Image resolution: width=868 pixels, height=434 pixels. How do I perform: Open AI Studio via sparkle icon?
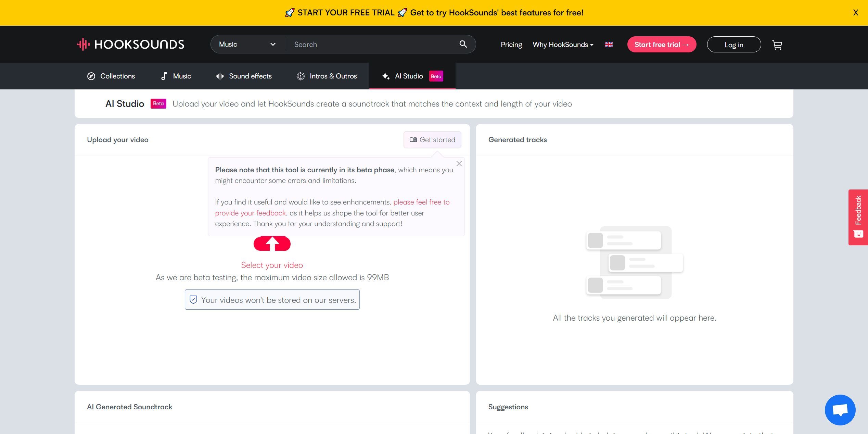point(385,76)
